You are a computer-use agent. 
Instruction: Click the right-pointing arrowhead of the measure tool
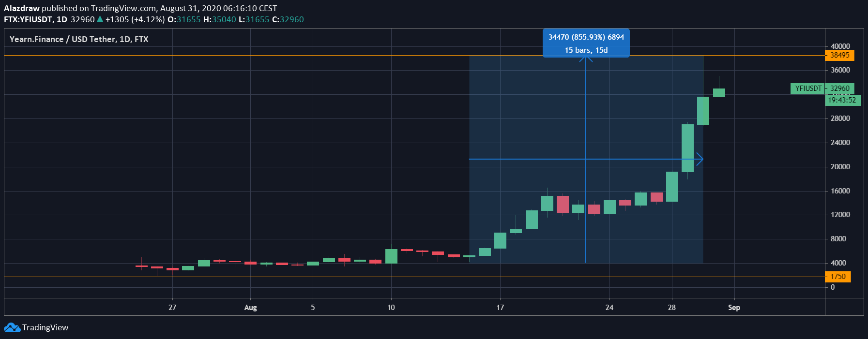pos(700,159)
